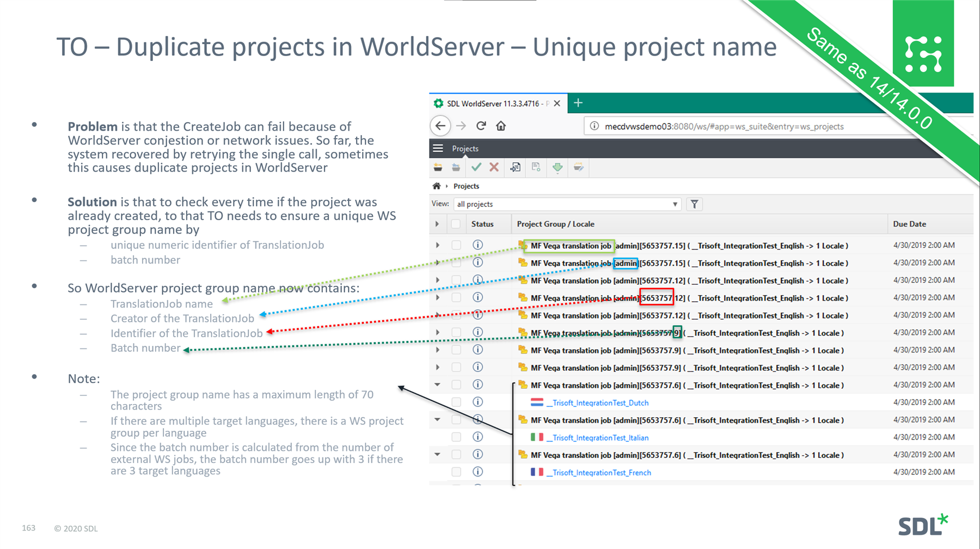Click the due date in the Italian row

click(923, 437)
